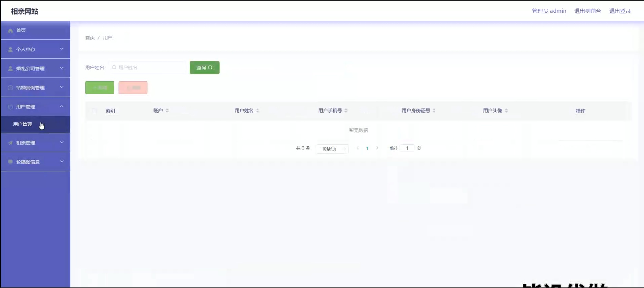This screenshot has height=288, width=644.
Task: Click 管理员 admin text in header
Action: [549, 11]
